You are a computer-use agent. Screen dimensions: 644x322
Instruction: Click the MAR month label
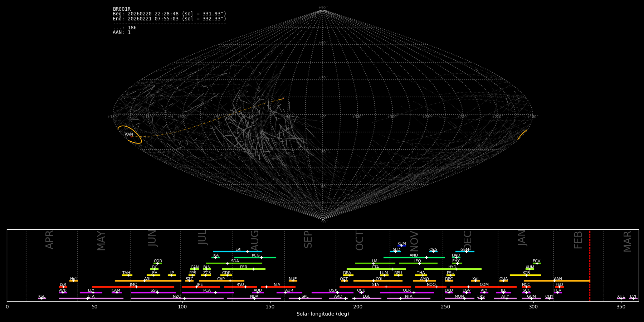coord(628,241)
